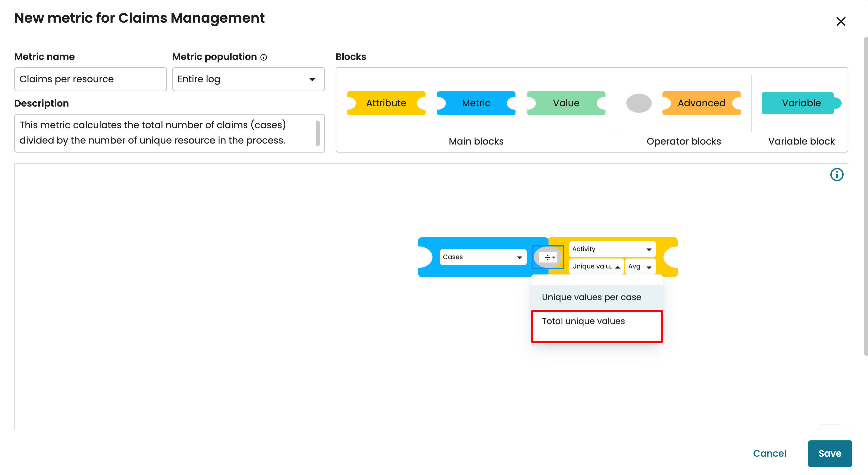Save the new metric

830,453
